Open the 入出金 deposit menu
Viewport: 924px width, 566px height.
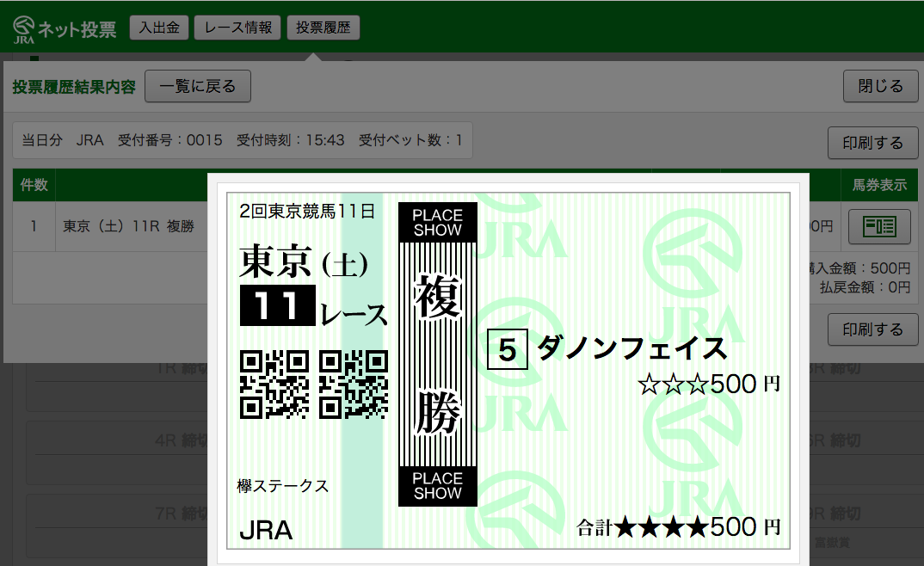tap(158, 27)
